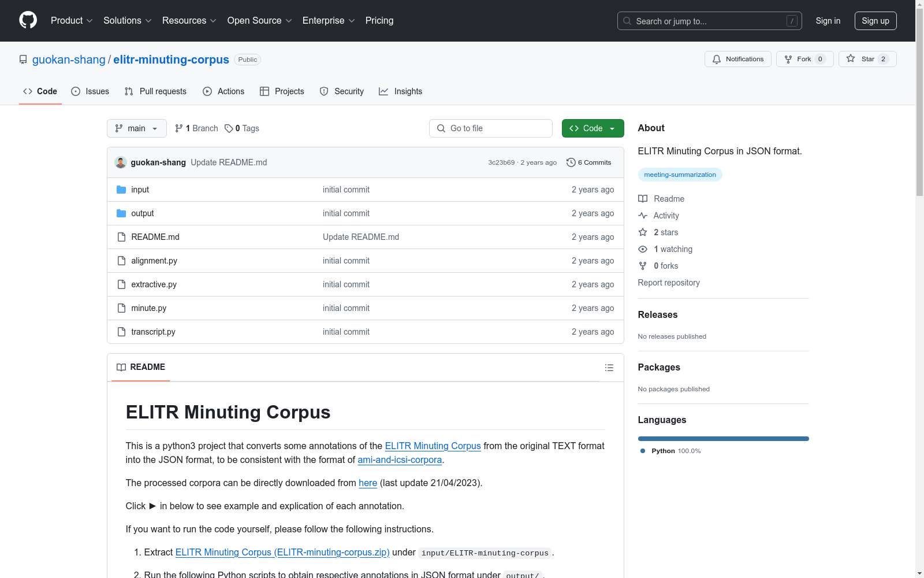Screen dimensions: 924x578
Task: Click the fork icon next to 0 forks
Action: [643, 266]
